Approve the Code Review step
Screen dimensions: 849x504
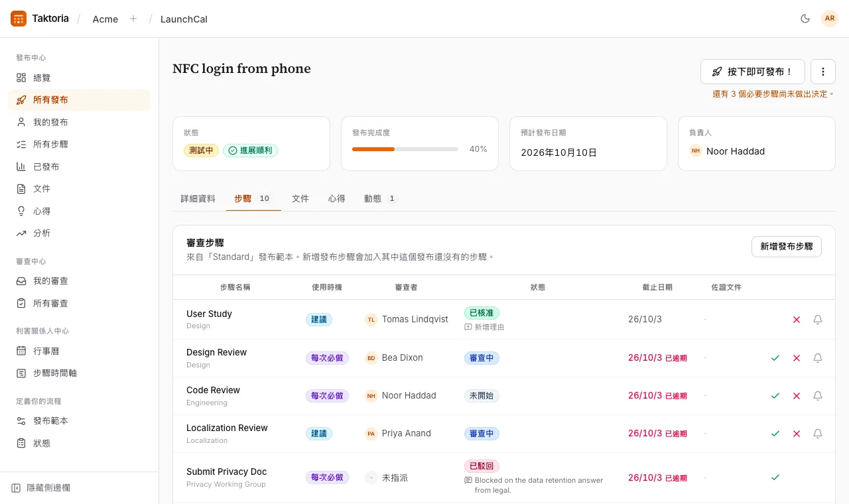click(x=775, y=396)
